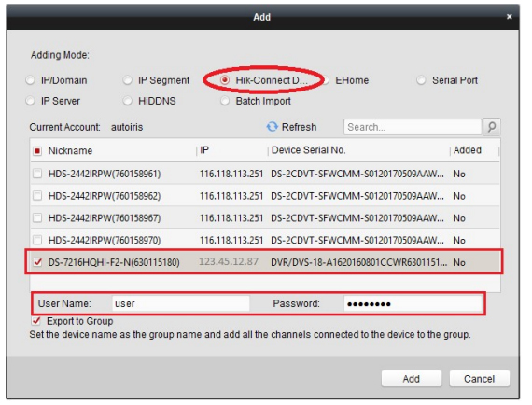
Task: Sort by the IP column header
Action: (204, 150)
